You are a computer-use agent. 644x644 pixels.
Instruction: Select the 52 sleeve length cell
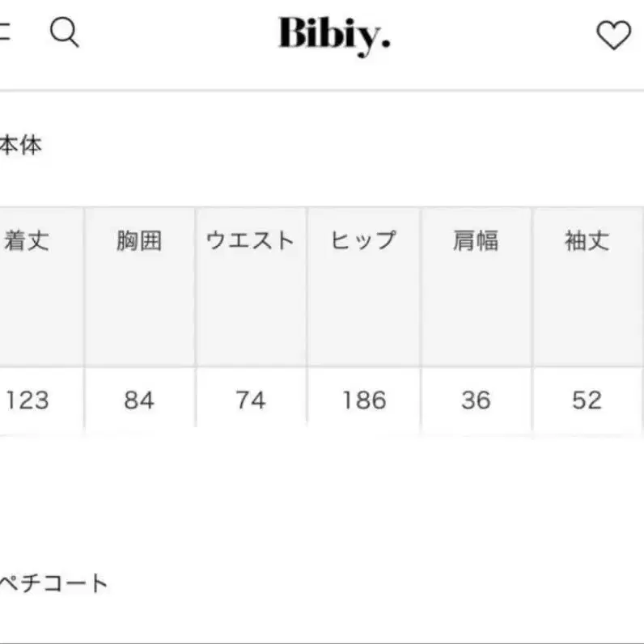(x=587, y=400)
